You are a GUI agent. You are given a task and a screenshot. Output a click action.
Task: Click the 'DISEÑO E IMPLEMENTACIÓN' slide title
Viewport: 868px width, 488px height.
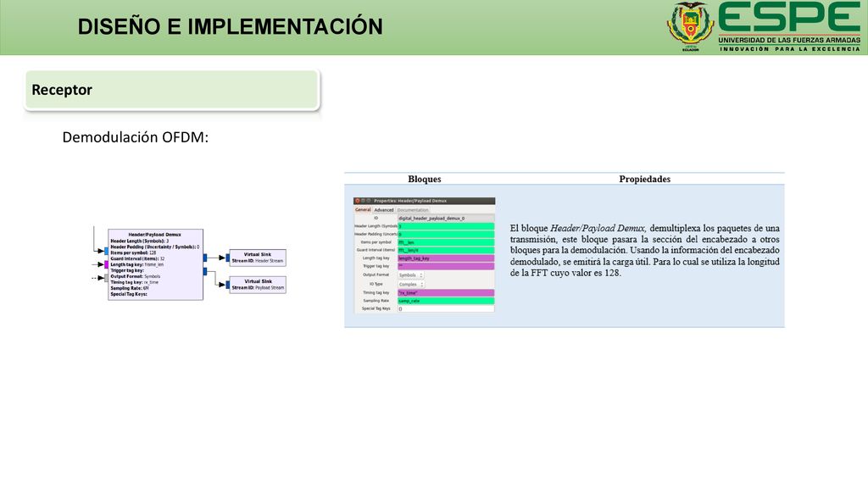pyautogui.click(x=231, y=26)
